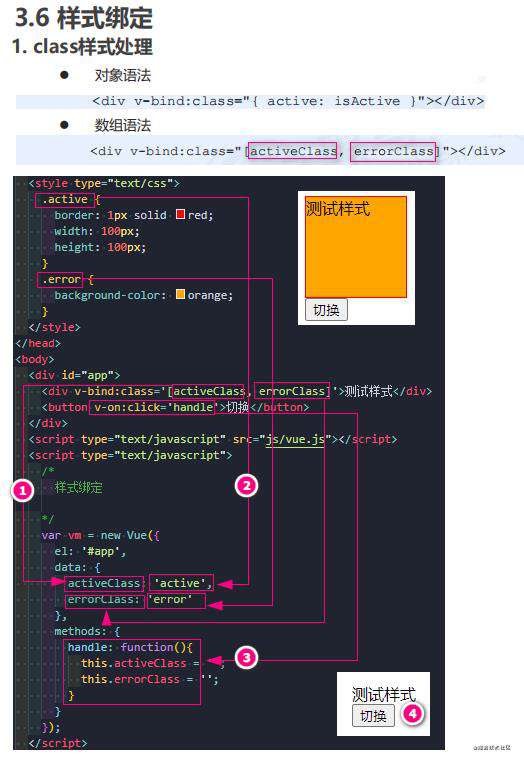
Task: Click the button v-on:click='handle' code line
Action: point(175,407)
